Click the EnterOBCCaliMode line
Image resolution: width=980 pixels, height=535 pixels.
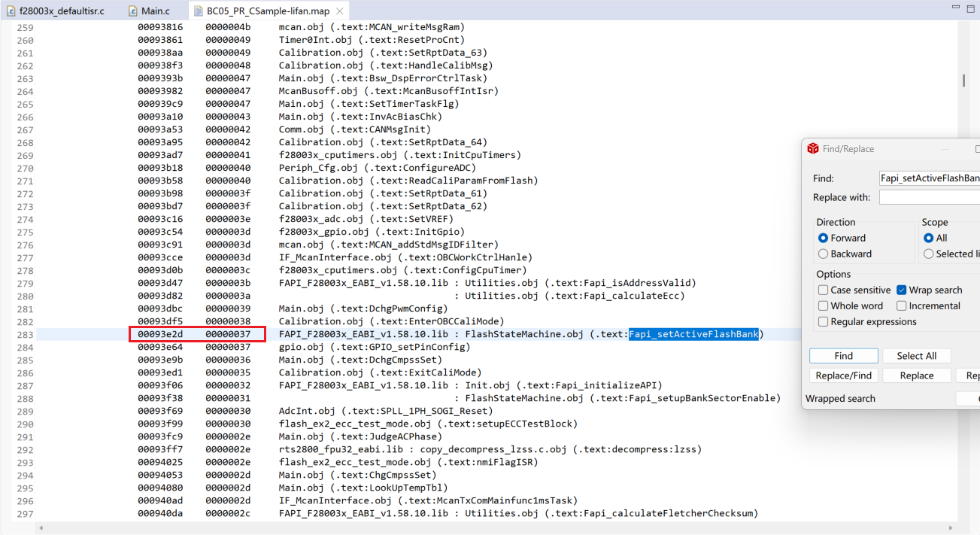point(391,321)
